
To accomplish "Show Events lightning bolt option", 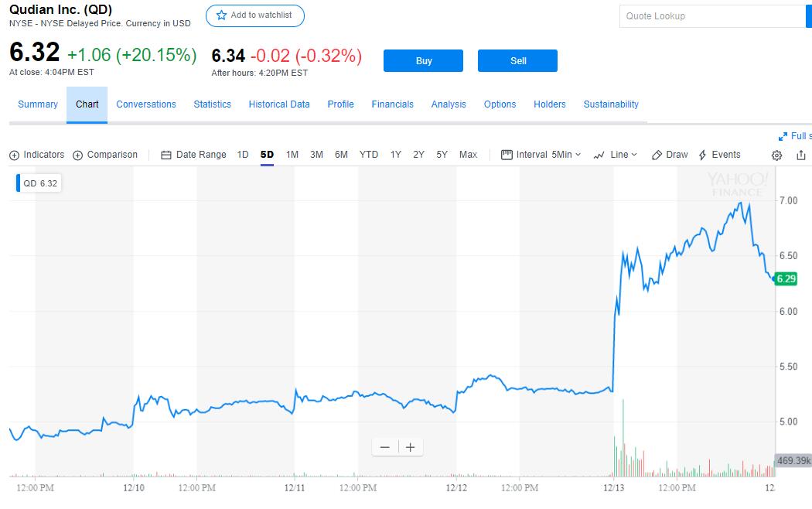I will 719,155.
